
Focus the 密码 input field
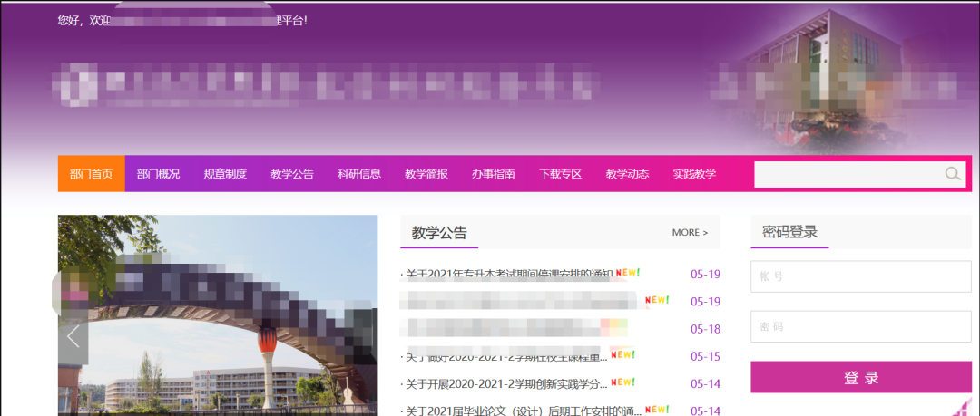click(x=860, y=326)
